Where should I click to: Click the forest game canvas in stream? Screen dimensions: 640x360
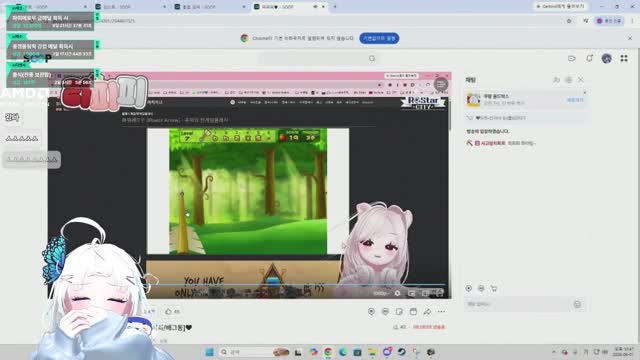pos(248,191)
